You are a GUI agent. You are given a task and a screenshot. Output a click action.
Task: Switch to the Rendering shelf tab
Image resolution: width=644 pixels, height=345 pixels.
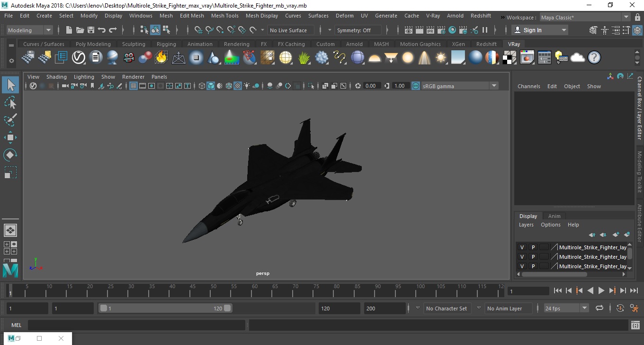coord(236,44)
